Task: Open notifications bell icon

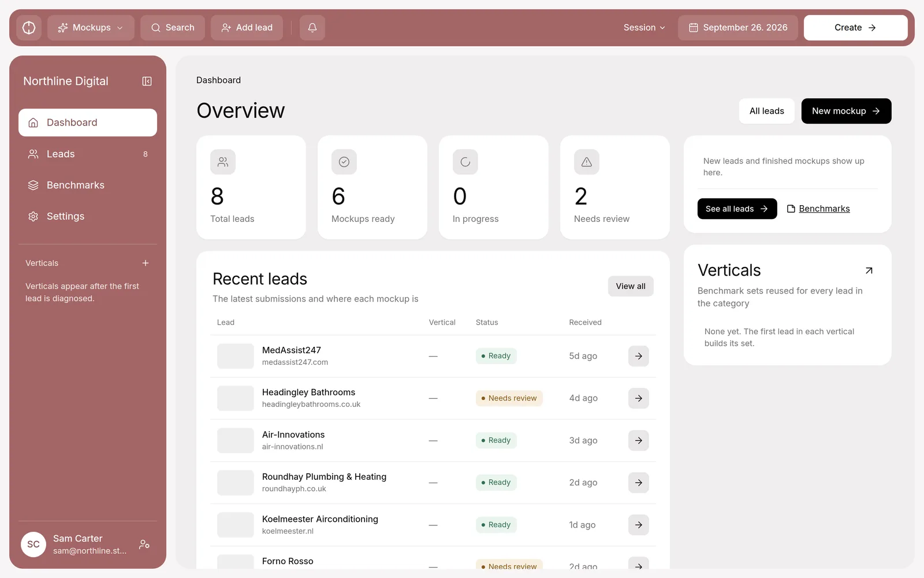Action: coord(312,28)
